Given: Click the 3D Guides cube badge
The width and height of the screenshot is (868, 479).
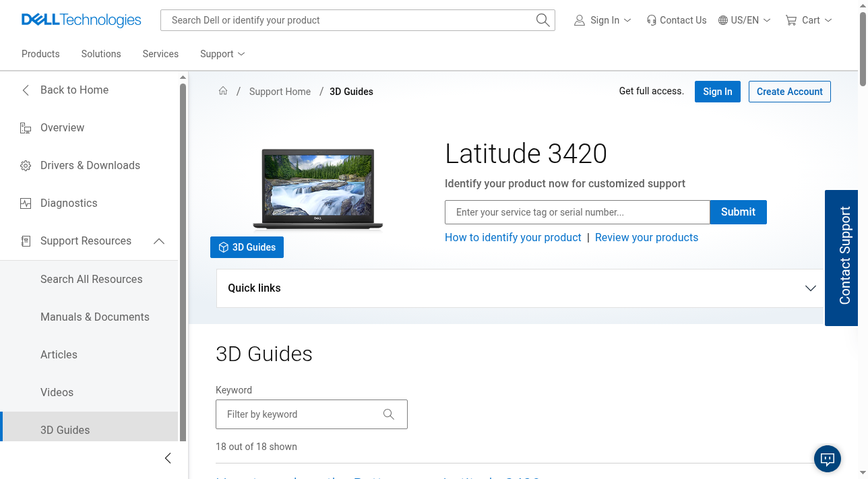Looking at the screenshot, I should click(x=247, y=247).
